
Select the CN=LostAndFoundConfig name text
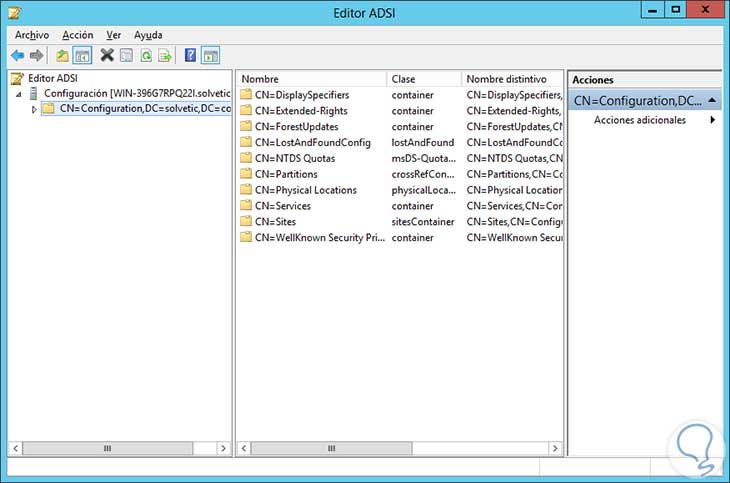pos(313,143)
